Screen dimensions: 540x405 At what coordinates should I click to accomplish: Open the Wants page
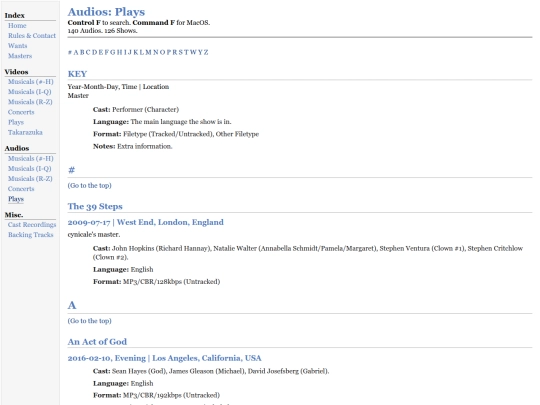tap(18, 45)
